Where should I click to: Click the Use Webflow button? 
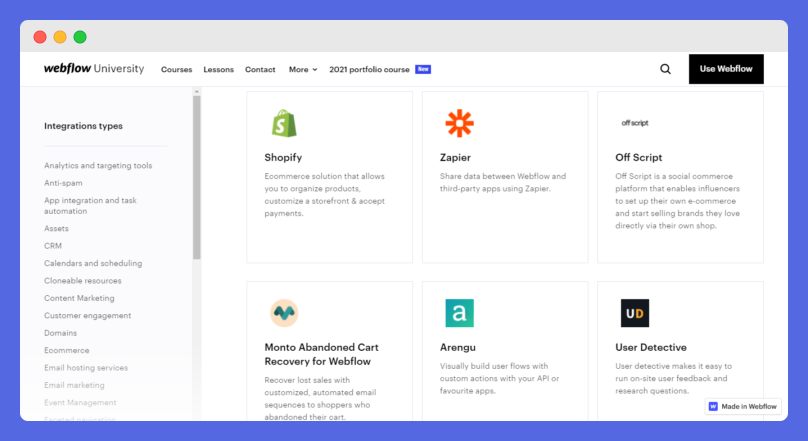pyautogui.click(x=726, y=69)
